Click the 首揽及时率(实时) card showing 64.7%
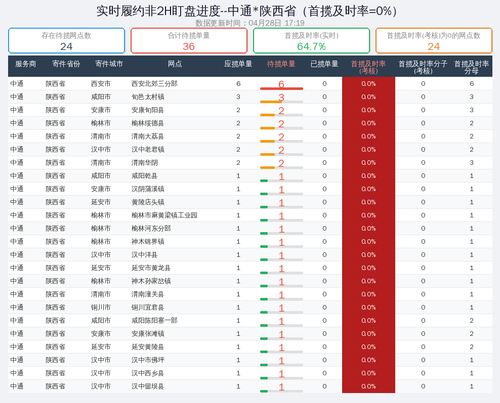The width and height of the screenshot is (500, 403). pos(311,41)
